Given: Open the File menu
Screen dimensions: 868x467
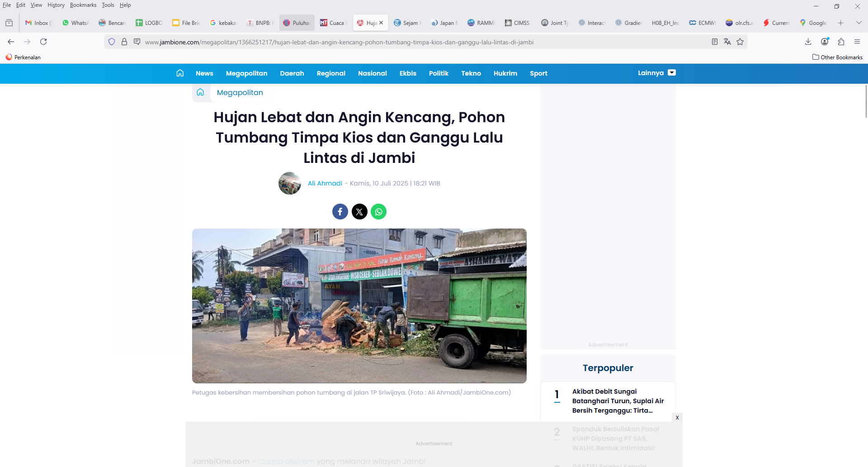Looking at the screenshot, I should tap(7, 5).
